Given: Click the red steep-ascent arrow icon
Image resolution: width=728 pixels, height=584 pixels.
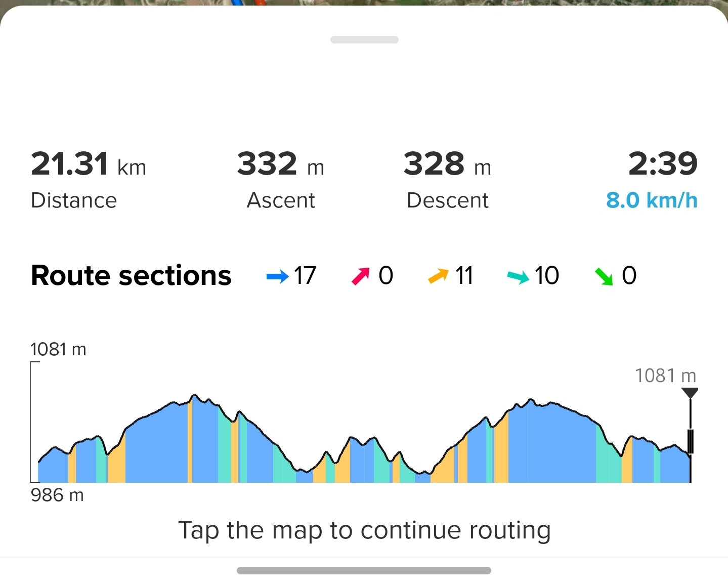Looking at the screenshot, I should (361, 276).
